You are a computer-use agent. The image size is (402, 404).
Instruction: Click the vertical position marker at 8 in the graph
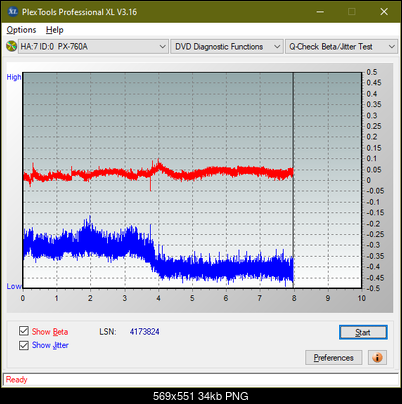pos(293,180)
